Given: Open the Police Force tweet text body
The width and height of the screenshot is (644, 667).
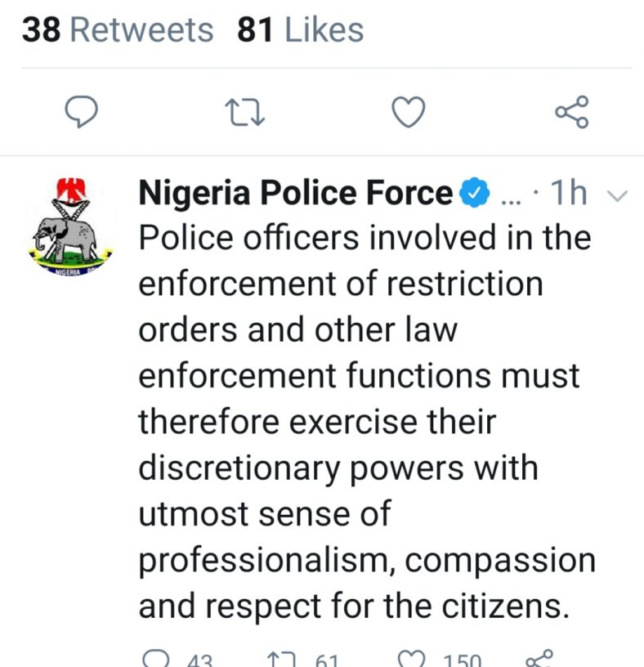Looking at the screenshot, I should point(367,422).
